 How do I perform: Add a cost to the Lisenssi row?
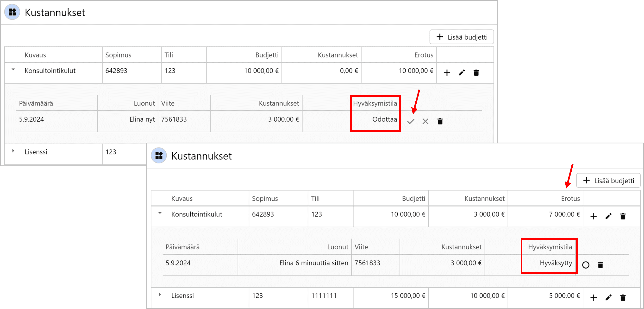(594, 297)
